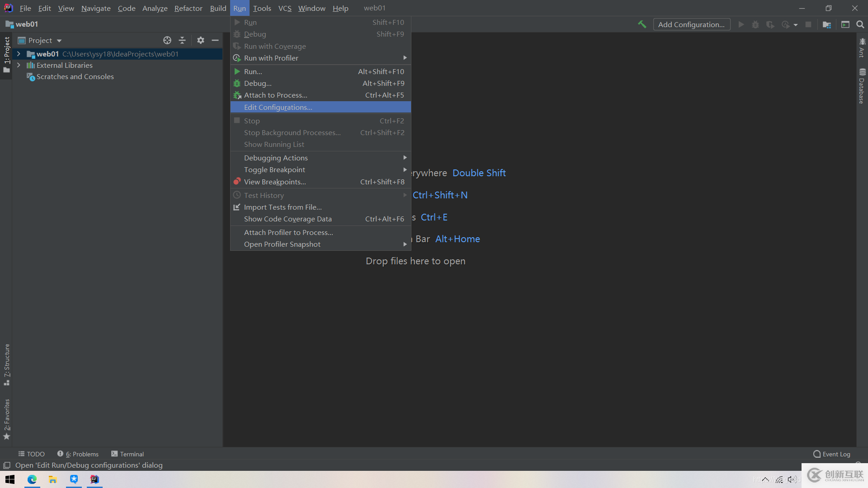
Task: Click the Add Configuration button
Action: [692, 24]
